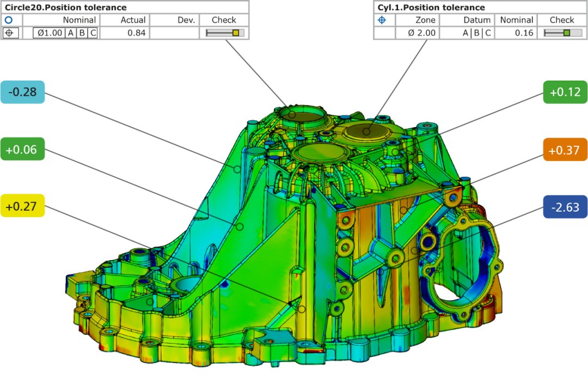Select the green +0.12 deviation label
Viewport: 588px width, 375px height.
565,92
